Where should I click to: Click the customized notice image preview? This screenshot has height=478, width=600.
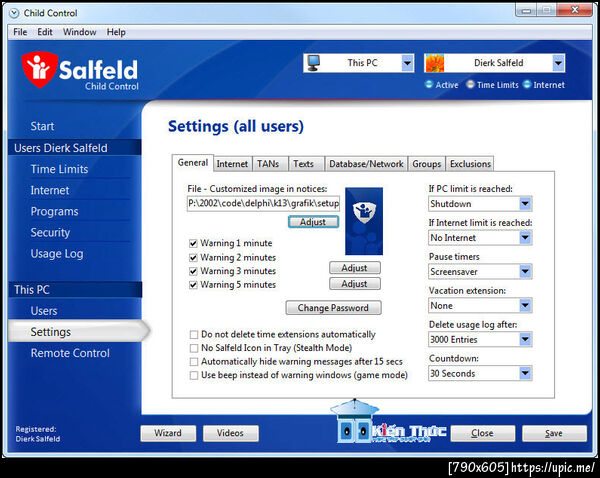tap(364, 221)
